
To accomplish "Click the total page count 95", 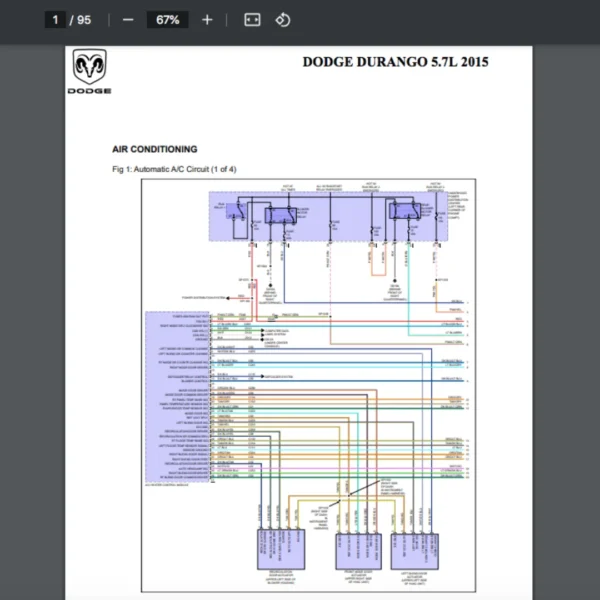I will tap(84, 20).
